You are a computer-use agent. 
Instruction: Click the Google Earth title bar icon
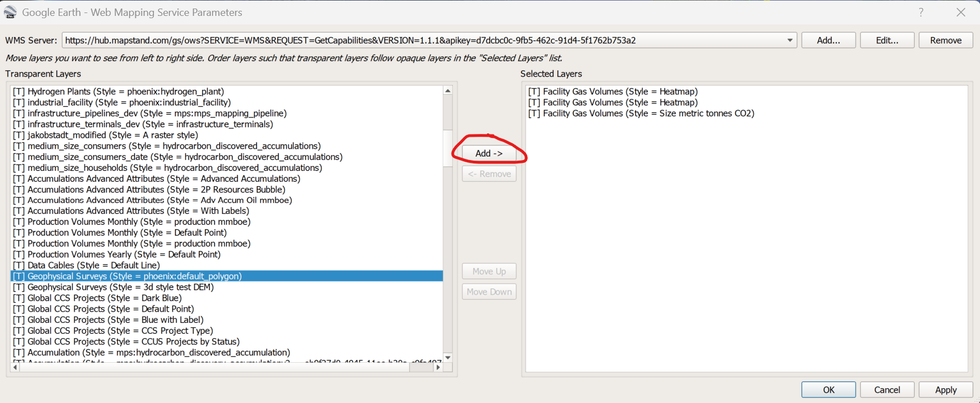point(10,12)
